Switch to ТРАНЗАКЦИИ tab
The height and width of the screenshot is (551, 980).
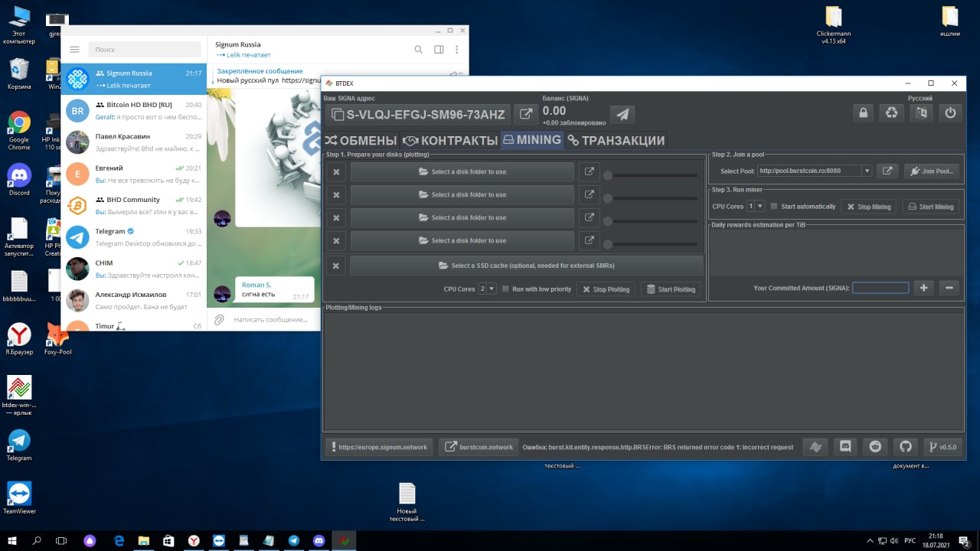coord(616,140)
